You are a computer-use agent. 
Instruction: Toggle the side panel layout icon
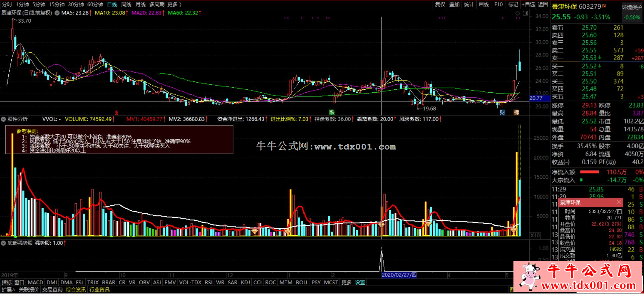point(525,13)
